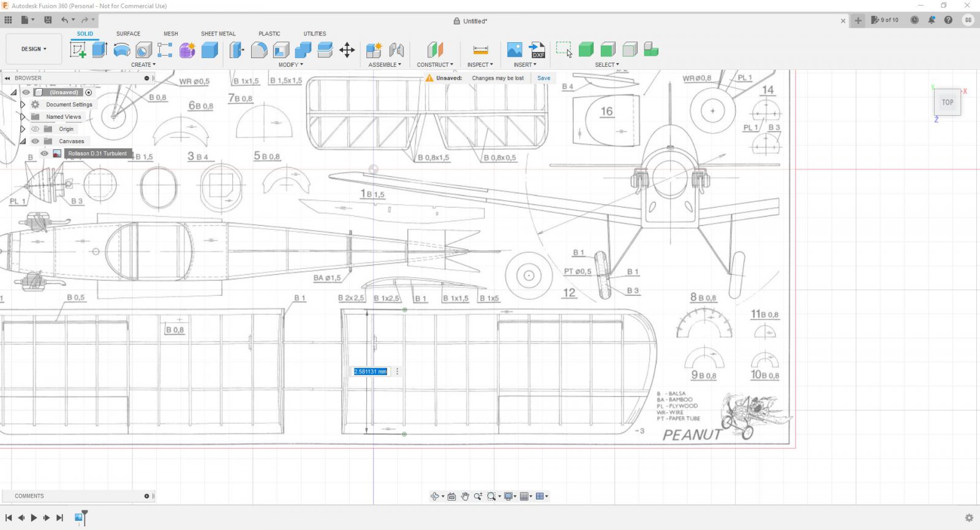The width and height of the screenshot is (980, 530).
Task: Select the Create Form tool
Action: pyautogui.click(x=187, y=50)
